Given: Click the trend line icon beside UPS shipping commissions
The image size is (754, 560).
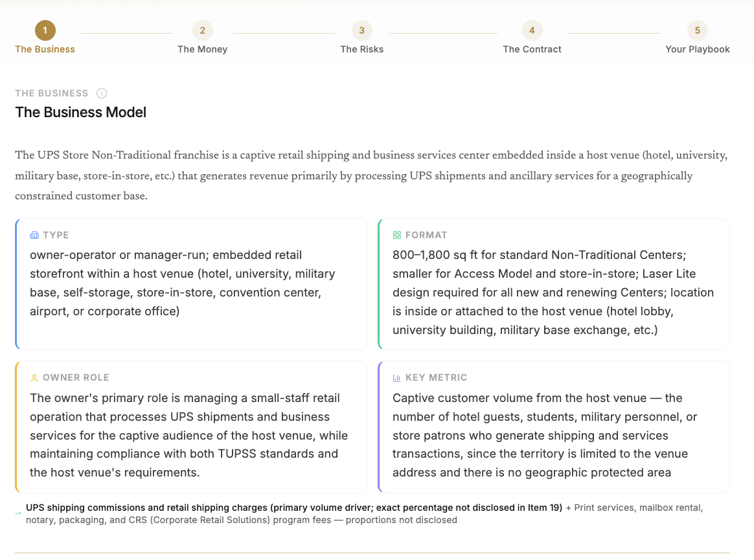Looking at the screenshot, I should (x=17, y=513).
